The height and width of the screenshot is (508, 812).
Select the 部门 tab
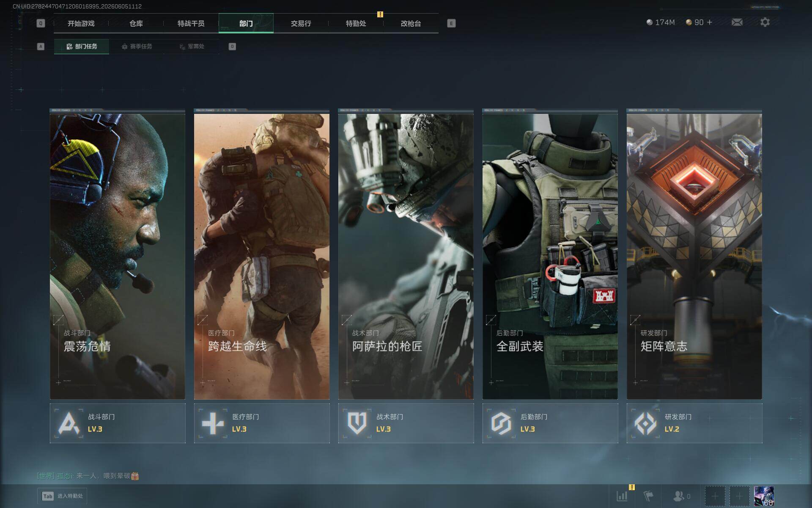click(246, 23)
